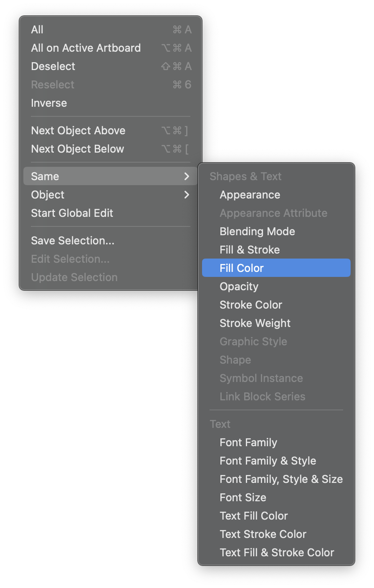The image size is (374, 588).
Task: Choose All from the Select menu
Action: (x=38, y=30)
